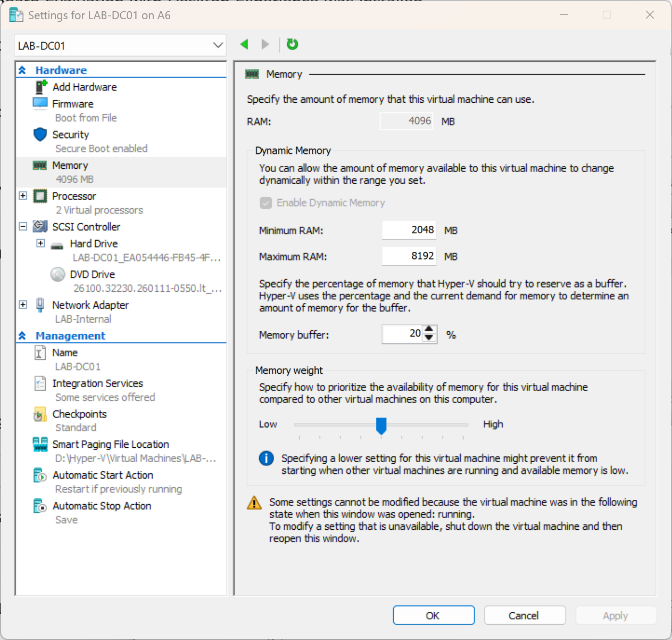Click 'Restart if previously running' text
672x640 pixels.
pos(119,489)
